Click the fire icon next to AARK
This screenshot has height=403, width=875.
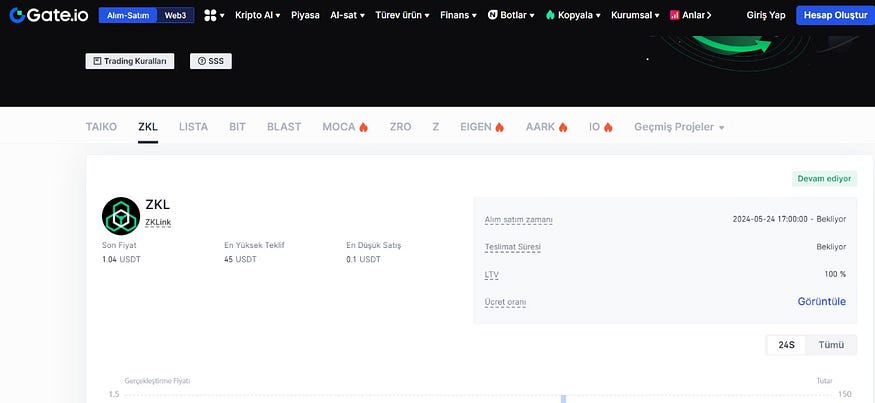click(x=563, y=127)
